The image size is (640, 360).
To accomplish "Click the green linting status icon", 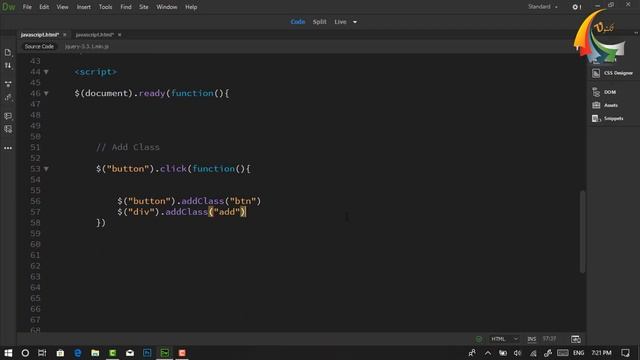I will [479, 339].
